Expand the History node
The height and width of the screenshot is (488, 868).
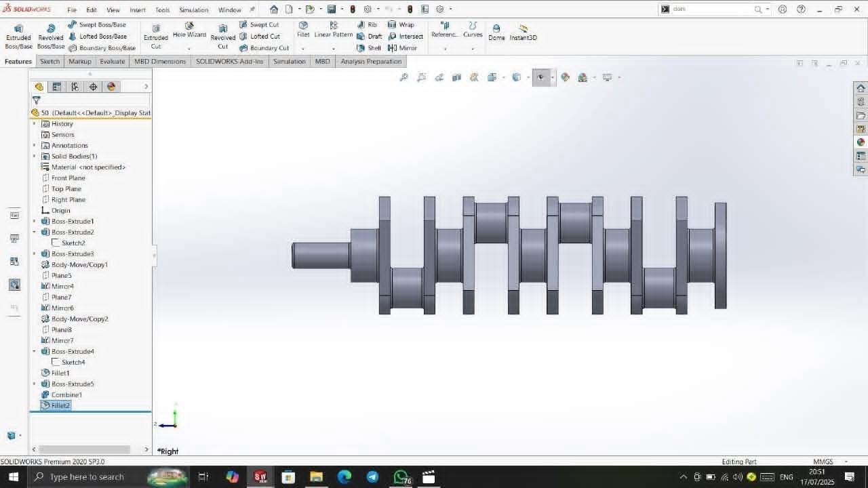(35, 123)
